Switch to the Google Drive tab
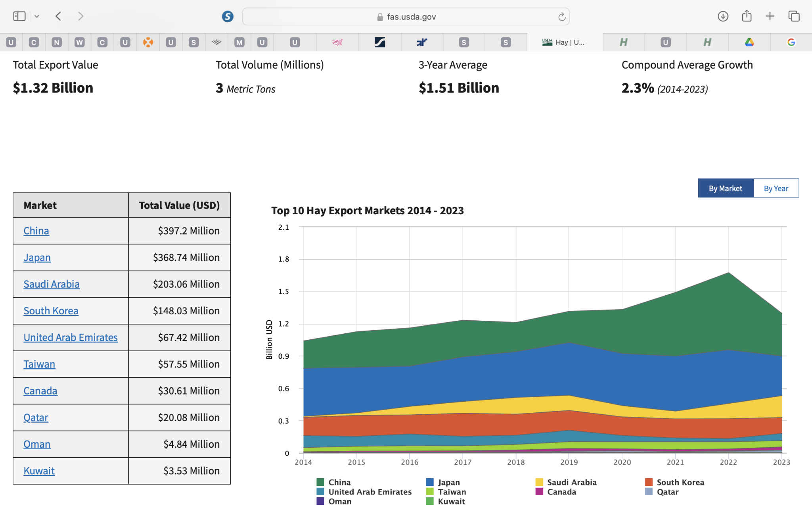 (x=749, y=42)
